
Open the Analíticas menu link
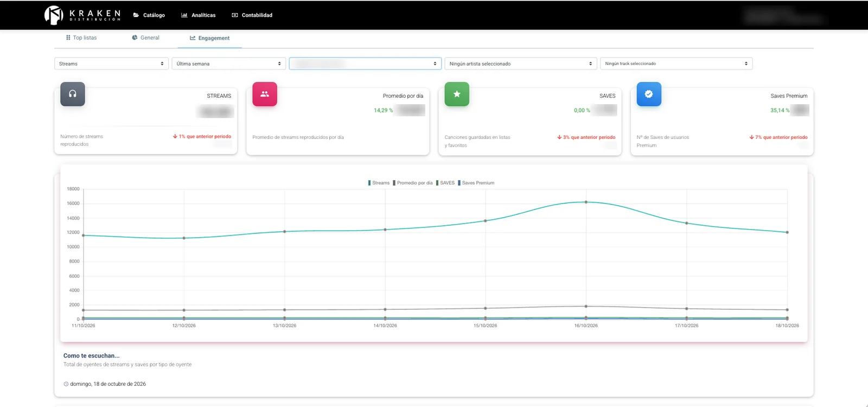(199, 15)
